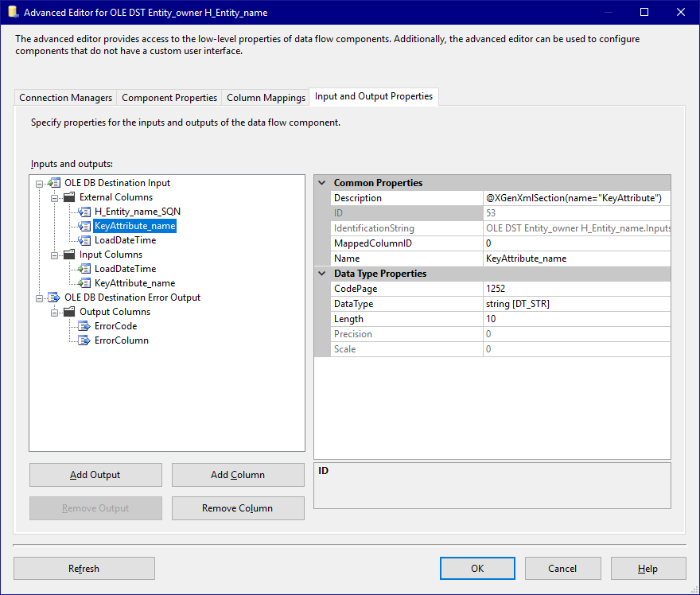The image size is (700, 595).
Task: Click the OLE DB Destination Input node icon
Action: (x=54, y=183)
